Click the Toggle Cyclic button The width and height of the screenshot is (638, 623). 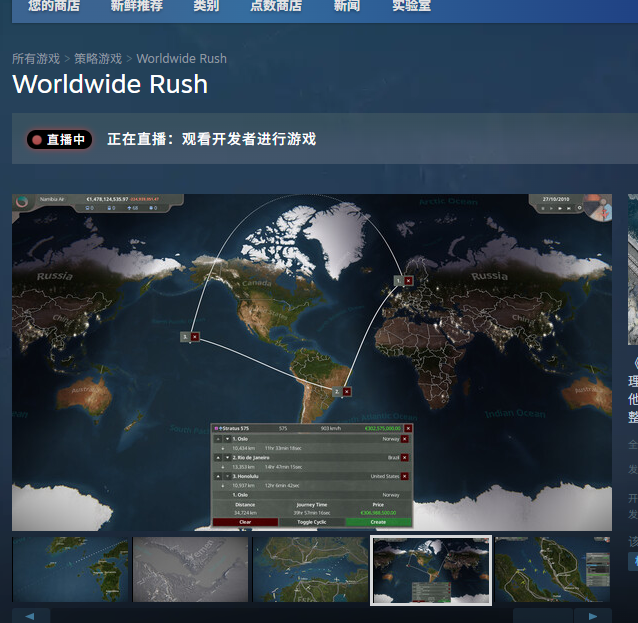(x=312, y=522)
